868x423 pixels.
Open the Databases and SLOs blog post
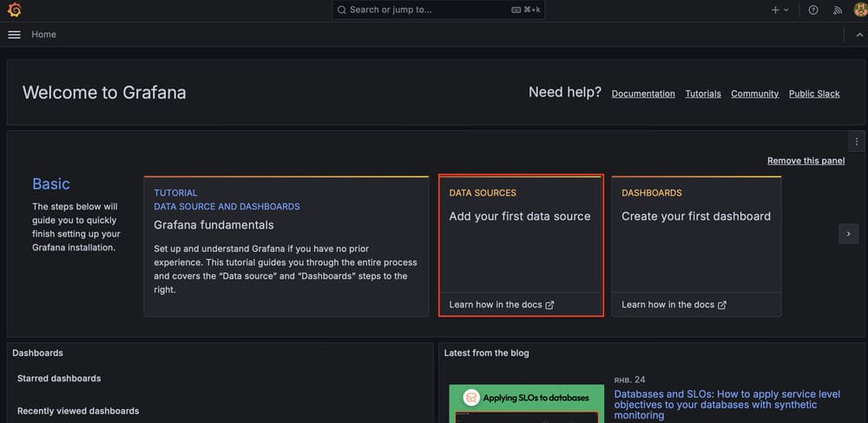pyautogui.click(x=727, y=405)
